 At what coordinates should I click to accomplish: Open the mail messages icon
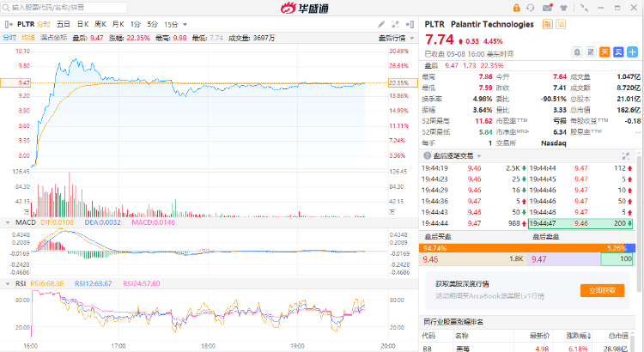pyautogui.click(x=548, y=8)
